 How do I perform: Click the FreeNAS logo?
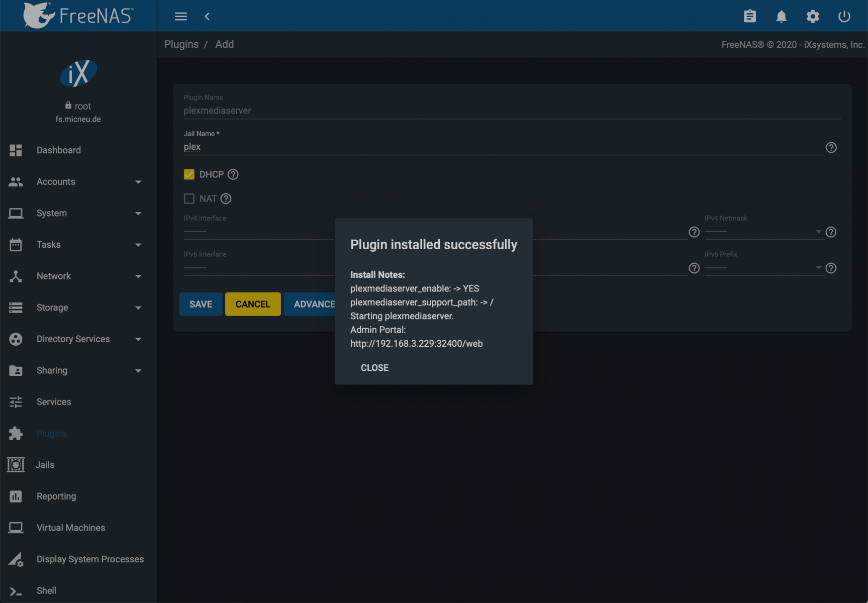[78, 15]
